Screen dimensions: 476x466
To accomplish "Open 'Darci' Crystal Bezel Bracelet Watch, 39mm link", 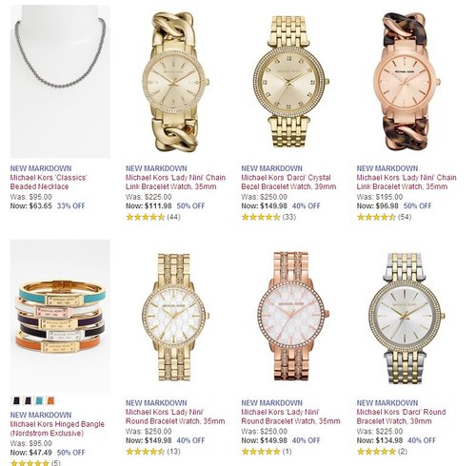I will click(x=288, y=182).
